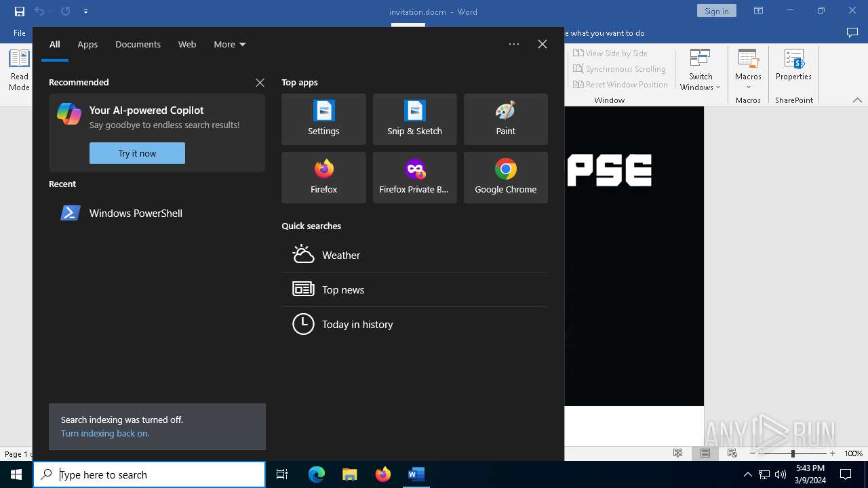Click the 100% zoom level
The height and width of the screenshot is (488, 868).
coord(853,453)
